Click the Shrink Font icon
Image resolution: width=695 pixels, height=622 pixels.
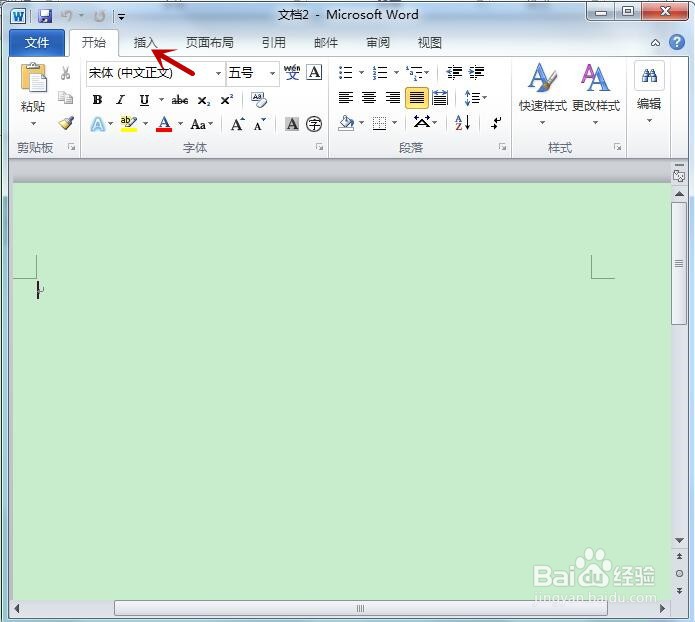pyautogui.click(x=259, y=125)
